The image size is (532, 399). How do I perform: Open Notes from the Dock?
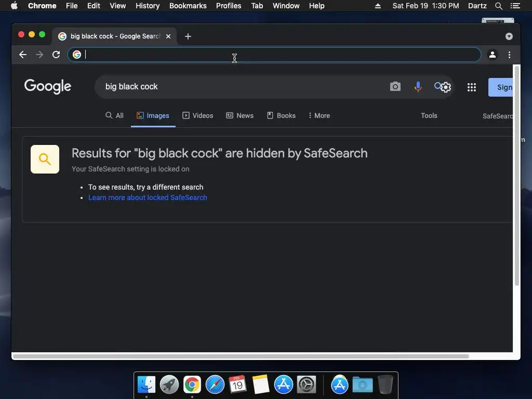(261, 385)
